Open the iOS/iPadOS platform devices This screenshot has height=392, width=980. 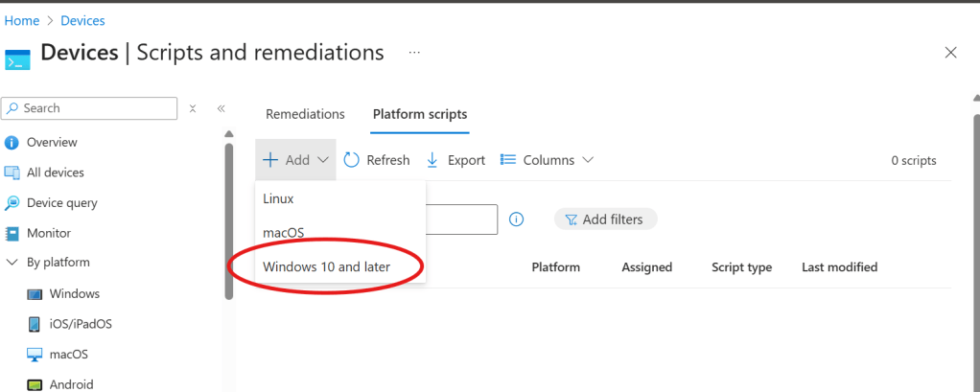pyautogui.click(x=81, y=324)
